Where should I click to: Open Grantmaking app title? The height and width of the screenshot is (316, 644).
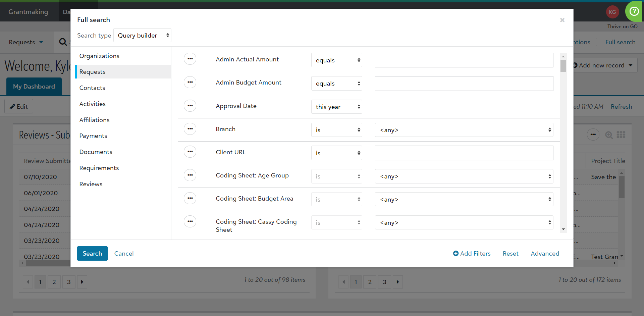pos(28,12)
